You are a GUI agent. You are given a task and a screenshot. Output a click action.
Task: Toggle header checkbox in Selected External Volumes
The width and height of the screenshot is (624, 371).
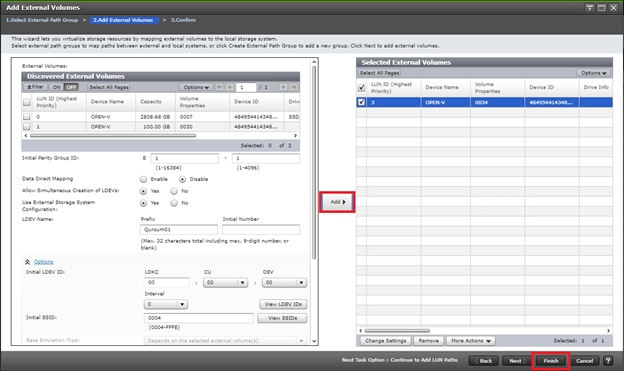361,88
